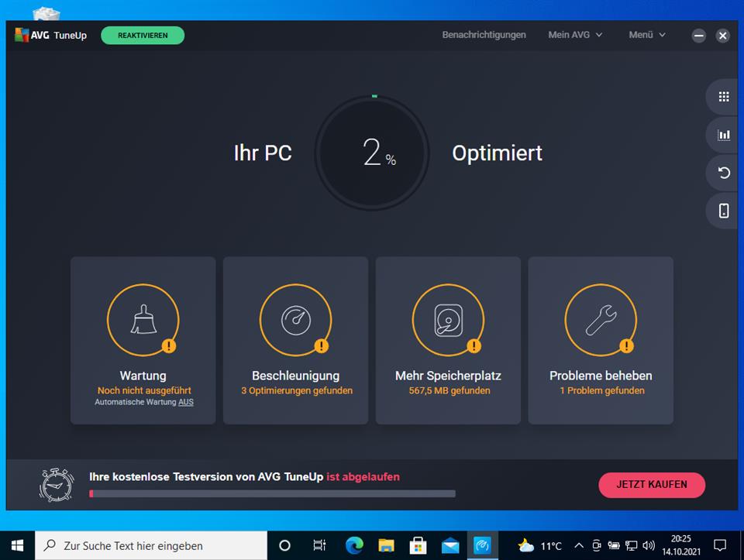Image resolution: width=744 pixels, height=560 pixels.
Task: Open Microsoft Store from taskbar
Action: [x=418, y=546]
